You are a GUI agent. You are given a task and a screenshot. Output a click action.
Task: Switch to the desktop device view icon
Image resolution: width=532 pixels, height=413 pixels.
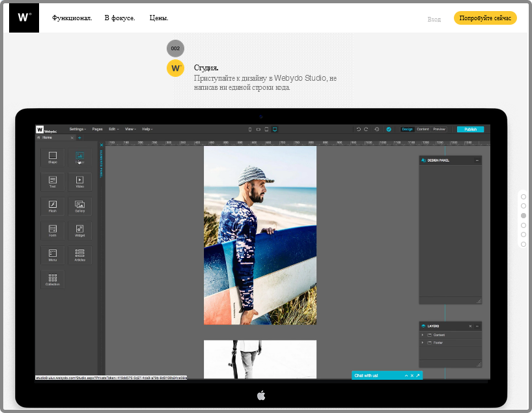[x=275, y=129]
